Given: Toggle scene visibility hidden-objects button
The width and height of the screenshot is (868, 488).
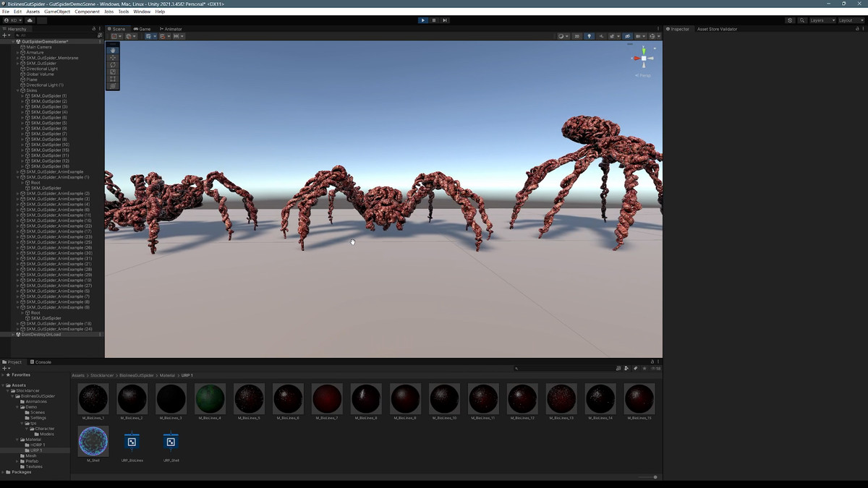Looking at the screenshot, I should coord(627,36).
